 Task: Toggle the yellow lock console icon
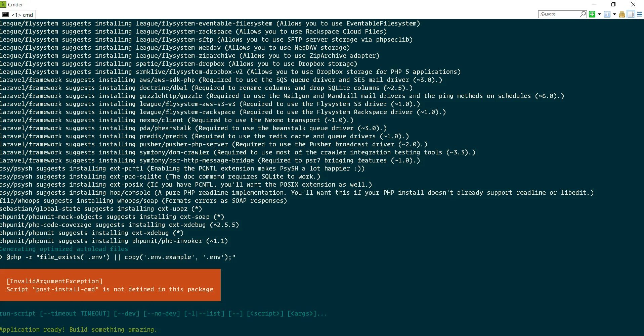click(x=622, y=14)
